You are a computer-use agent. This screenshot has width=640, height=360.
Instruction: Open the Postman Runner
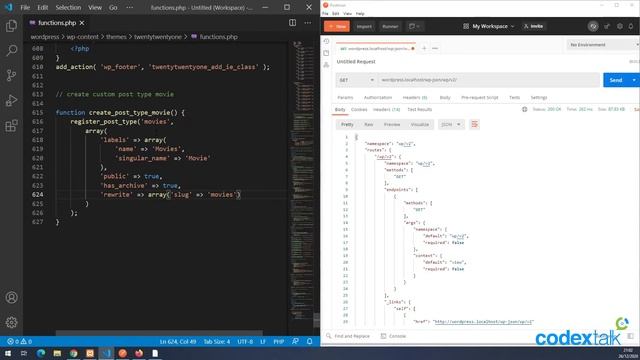[x=390, y=26]
